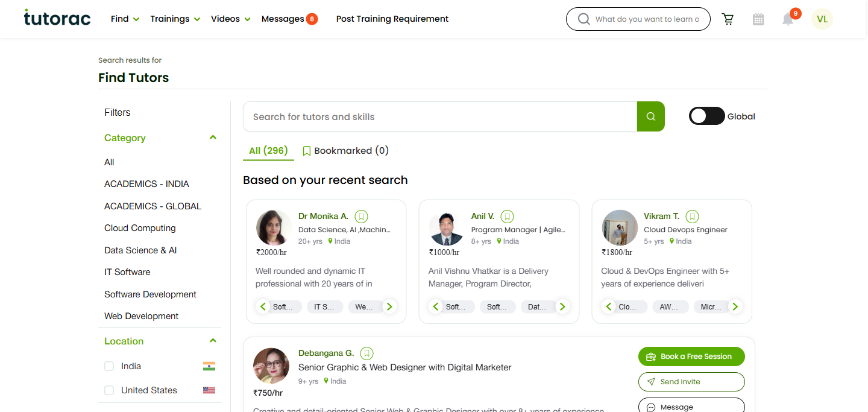Click the India flag icon
This screenshot has width=868, height=412.
click(x=209, y=366)
